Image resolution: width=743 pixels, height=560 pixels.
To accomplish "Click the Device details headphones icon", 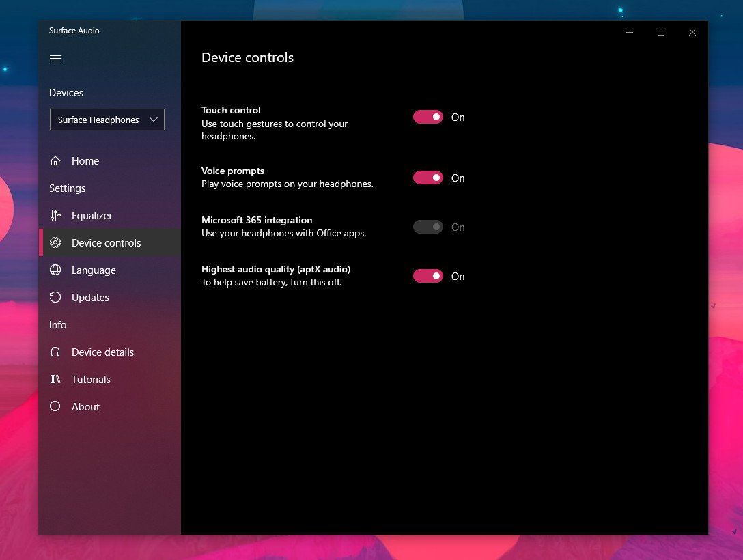I will pos(55,352).
